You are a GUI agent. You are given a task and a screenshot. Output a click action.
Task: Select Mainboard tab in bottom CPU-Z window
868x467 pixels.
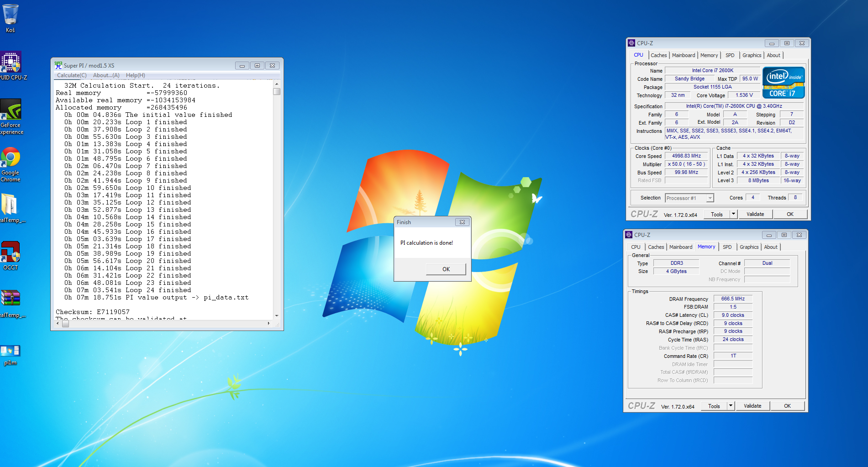click(x=681, y=247)
